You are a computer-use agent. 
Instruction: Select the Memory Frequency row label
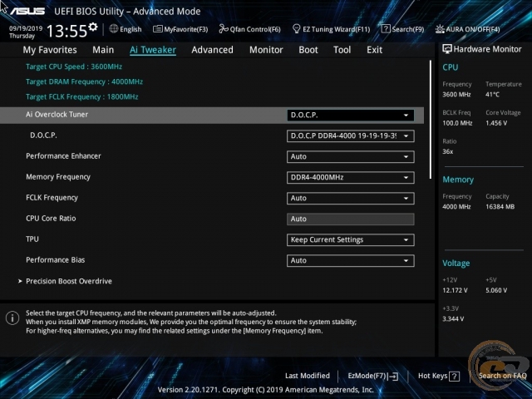(58, 177)
